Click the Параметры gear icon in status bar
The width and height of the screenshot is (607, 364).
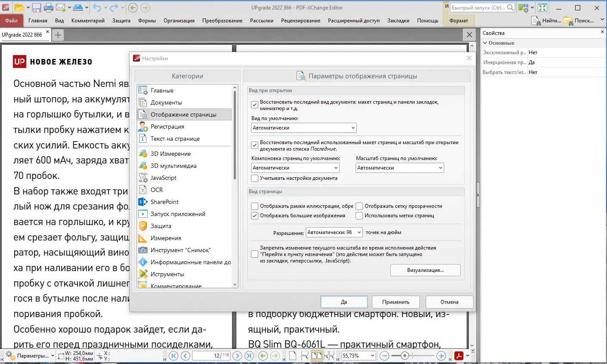(x=10, y=356)
